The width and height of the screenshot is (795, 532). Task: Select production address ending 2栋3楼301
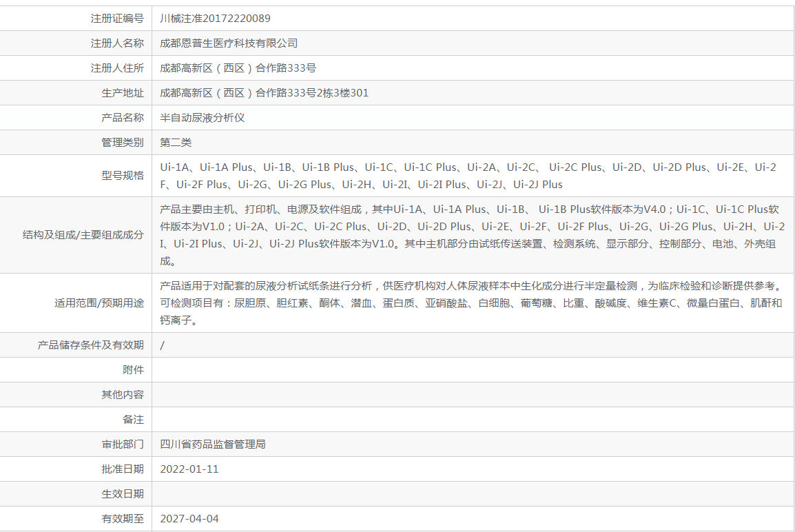pos(264,93)
